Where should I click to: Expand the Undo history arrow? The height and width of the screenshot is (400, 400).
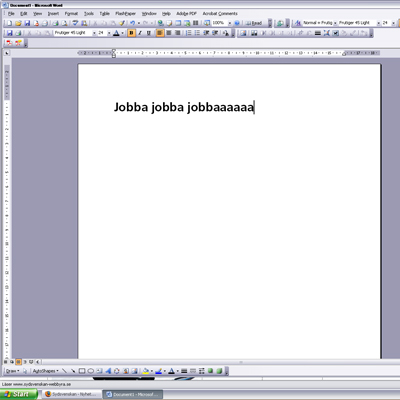tap(139, 23)
